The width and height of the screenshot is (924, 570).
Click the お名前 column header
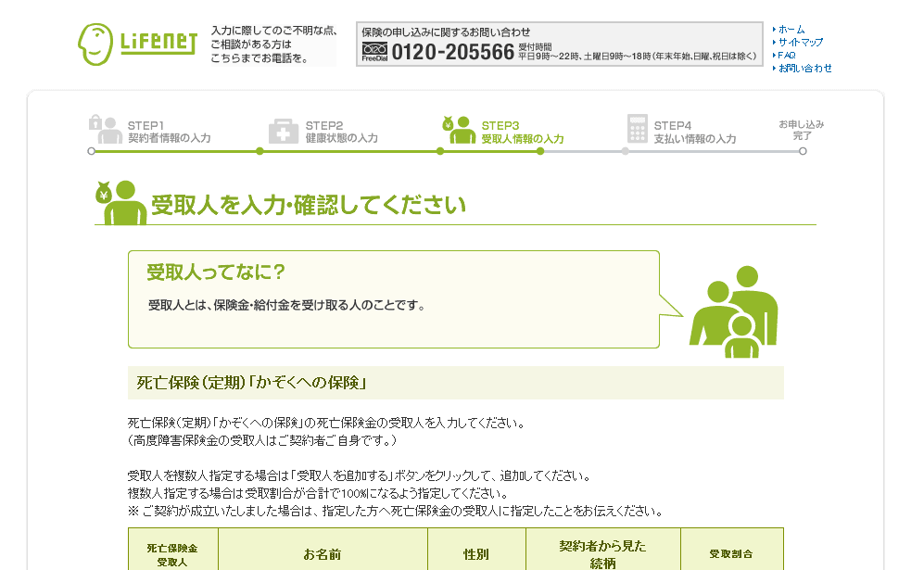pos(323,554)
